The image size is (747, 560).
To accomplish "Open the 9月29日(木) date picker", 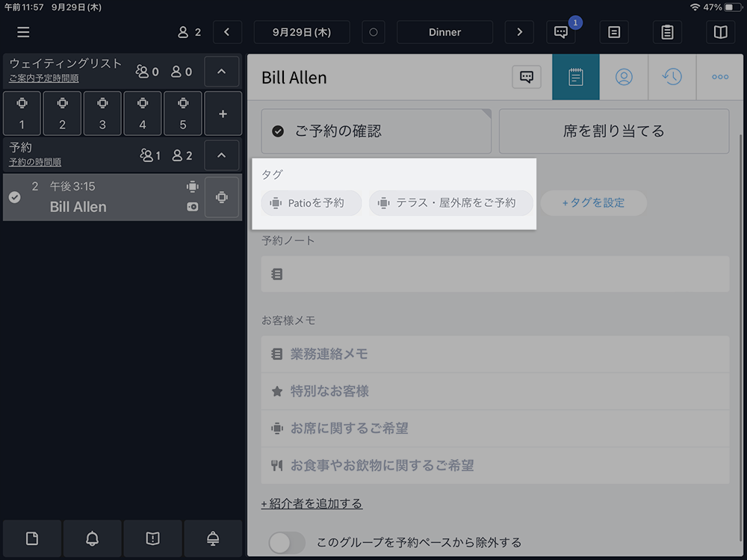I will point(302,32).
